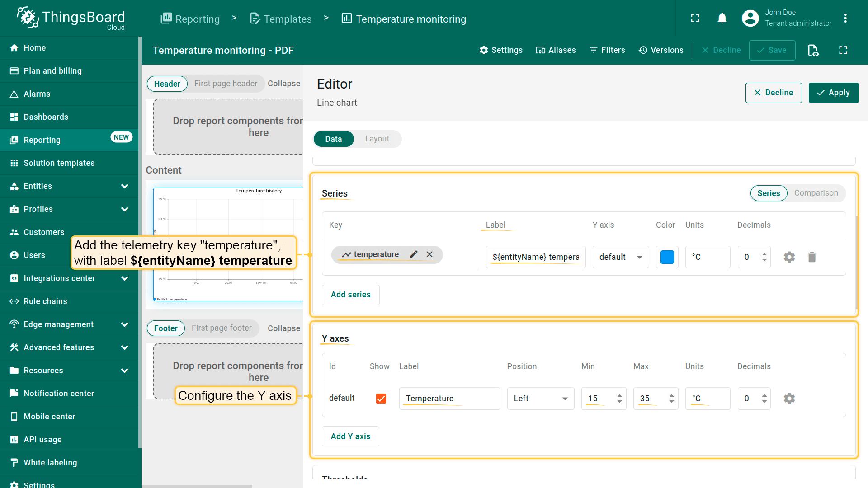
Task: Open the Y axis default dropdown in series row
Action: point(621,257)
